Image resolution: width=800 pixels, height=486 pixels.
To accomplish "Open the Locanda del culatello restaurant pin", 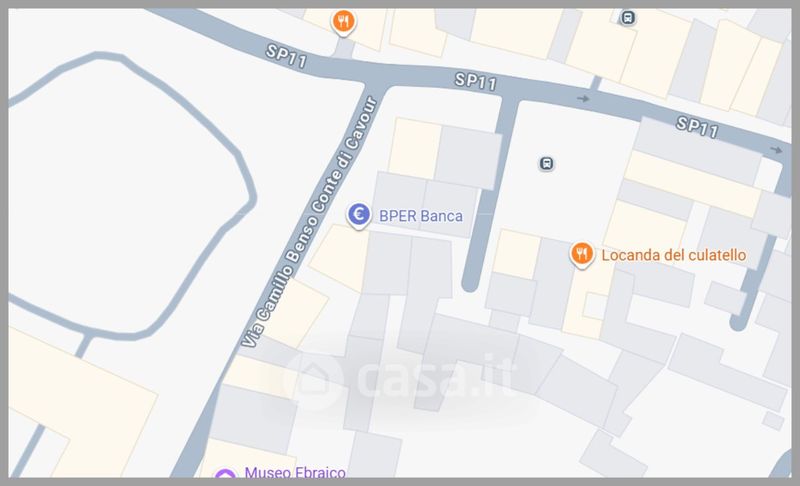I will pos(582,255).
